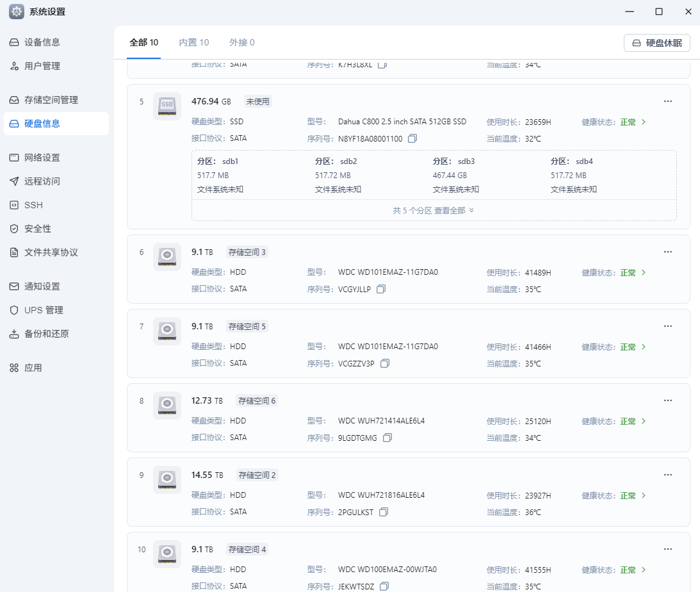Click model text WDC WUH721816ALE6L4

[x=381, y=495]
